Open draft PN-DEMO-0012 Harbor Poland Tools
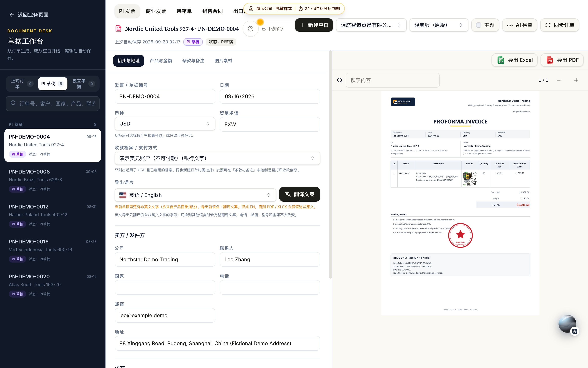The width and height of the screenshot is (588, 368). pos(53,215)
